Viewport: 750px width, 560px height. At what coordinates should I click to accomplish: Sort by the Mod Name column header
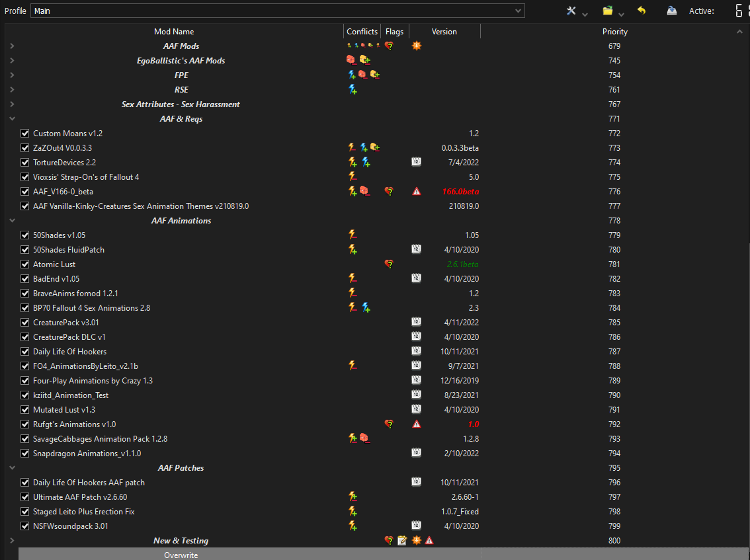(174, 32)
